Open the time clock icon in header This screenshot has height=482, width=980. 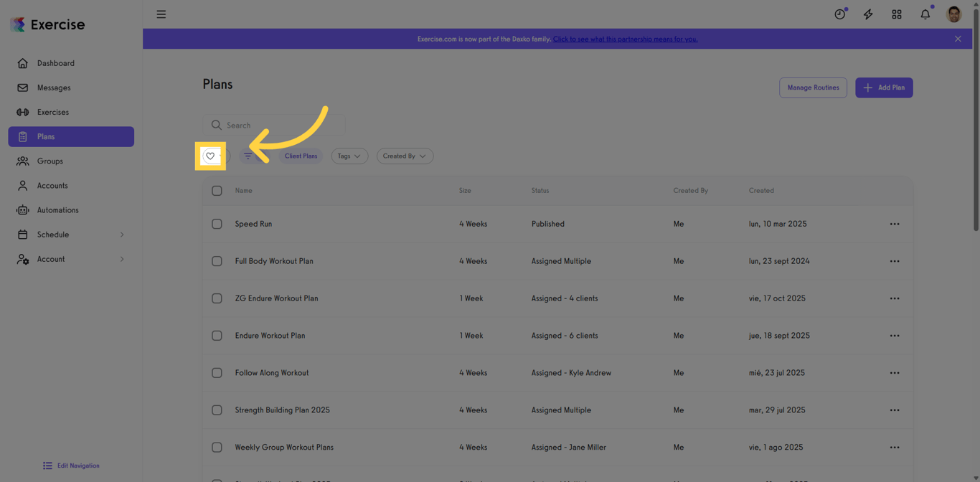(x=840, y=14)
